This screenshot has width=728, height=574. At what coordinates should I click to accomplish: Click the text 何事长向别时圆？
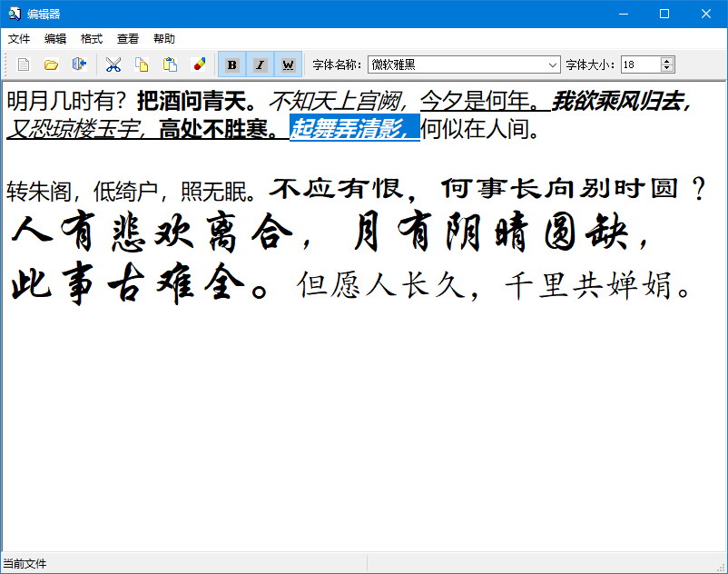coord(574,190)
